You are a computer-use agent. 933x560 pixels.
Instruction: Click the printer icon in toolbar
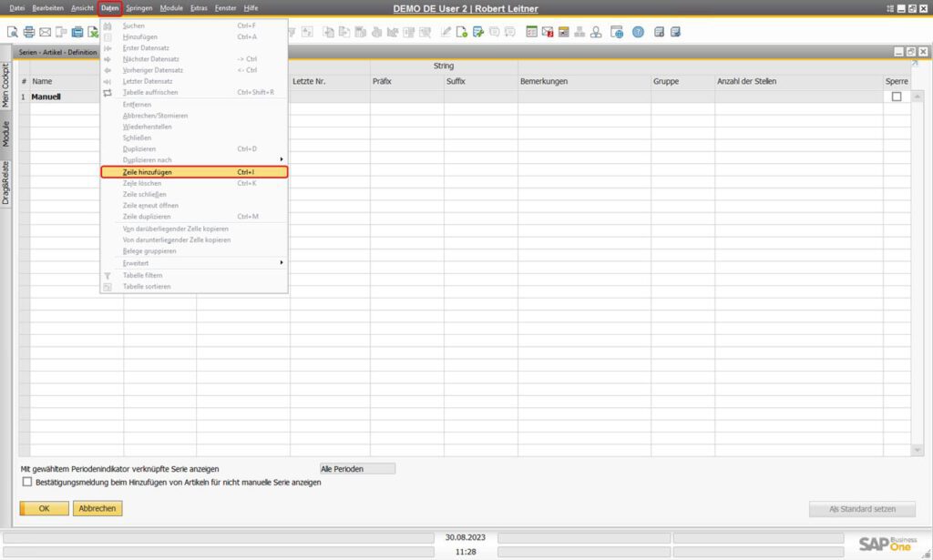pos(29,32)
